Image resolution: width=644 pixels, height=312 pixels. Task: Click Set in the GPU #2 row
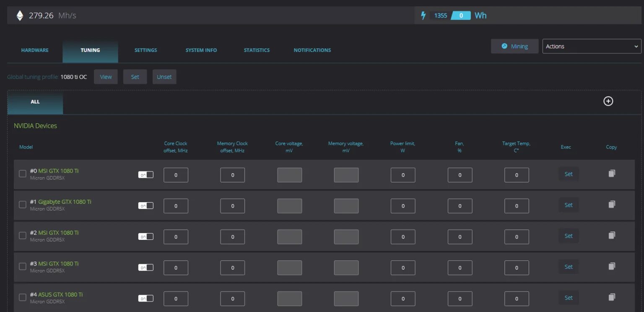pos(569,236)
